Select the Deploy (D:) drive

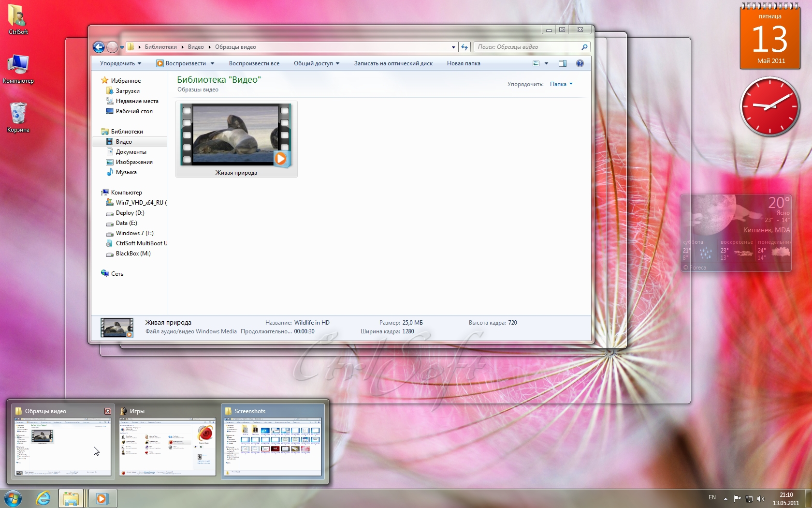(x=130, y=213)
